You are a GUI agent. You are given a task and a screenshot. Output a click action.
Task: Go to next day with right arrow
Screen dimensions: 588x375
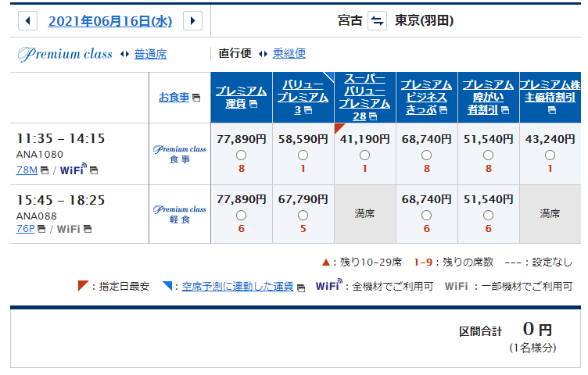[193, 20]
